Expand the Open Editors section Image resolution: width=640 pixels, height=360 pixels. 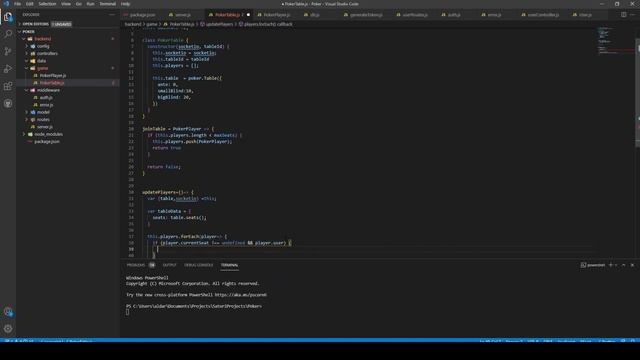(x=35, y=24)
